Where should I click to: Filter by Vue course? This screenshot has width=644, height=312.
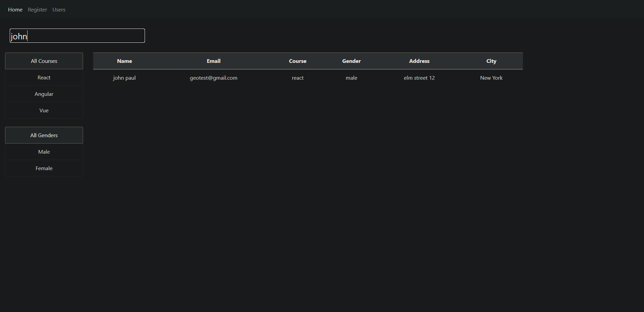(44, 111)
